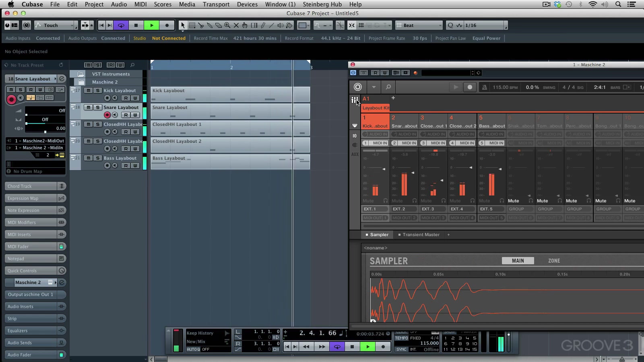Screen dimensions: 644x362
Task: Adjust the MIDI pan slider in Inspector
Action: [x=45, y=124]
